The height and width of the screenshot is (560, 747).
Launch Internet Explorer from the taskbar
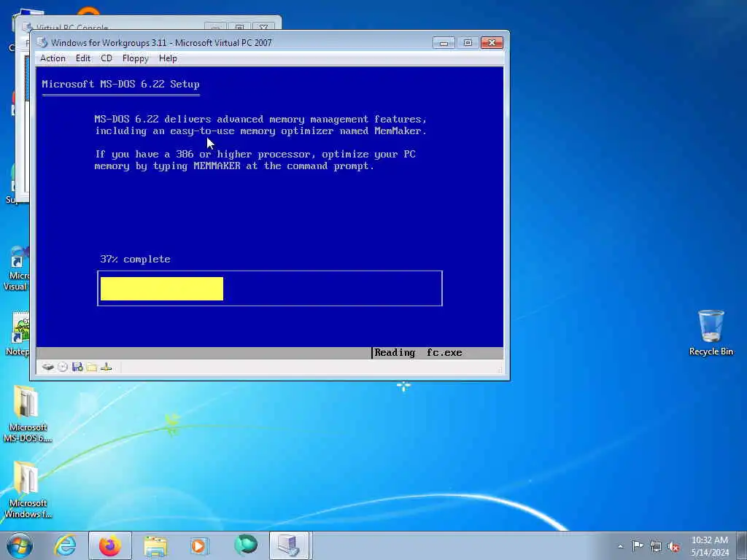point(65,545)
